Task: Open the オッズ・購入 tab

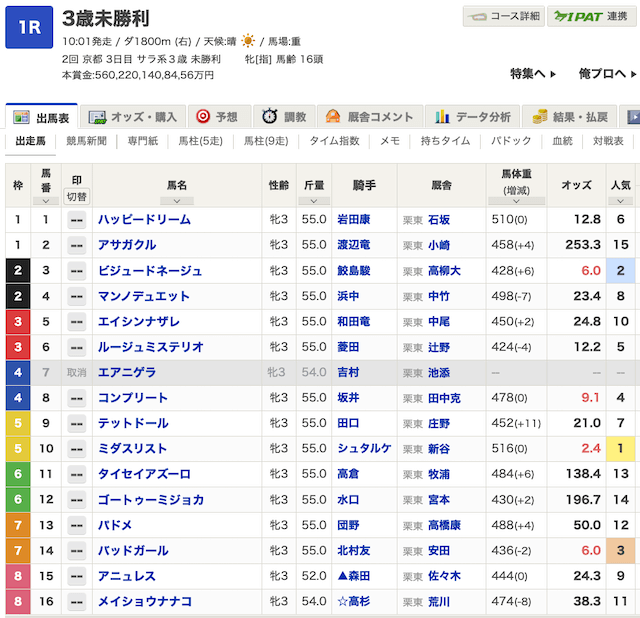Action: [x=136, y=117]
